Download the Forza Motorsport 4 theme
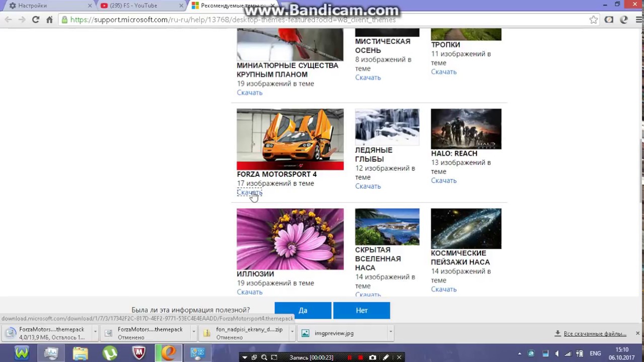 coord(250,192)
